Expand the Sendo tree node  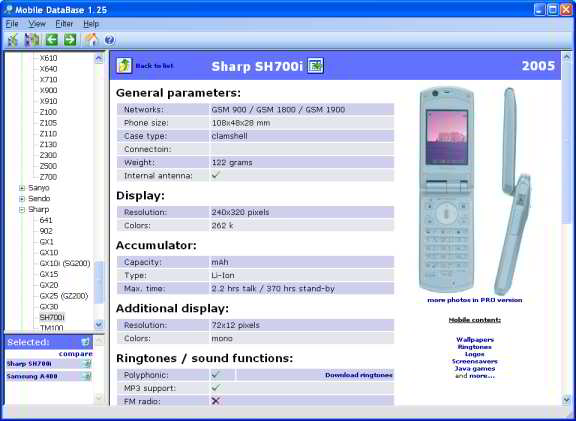[22, 199]
